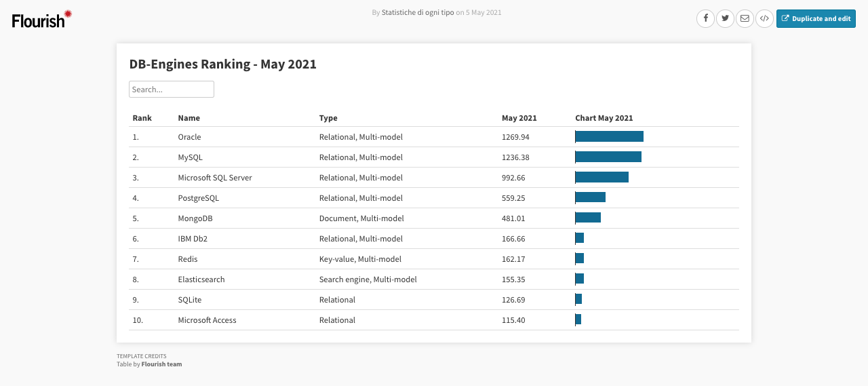
Task: Click Search engine, Multi-model type cell
Action: pyautogui.click(x=368, y=279)
